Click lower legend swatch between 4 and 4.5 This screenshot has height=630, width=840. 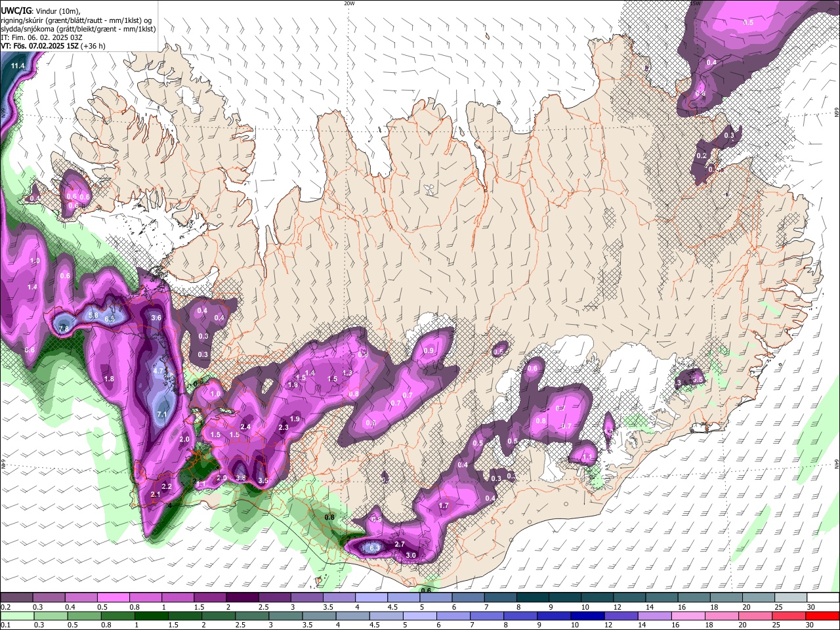click(352, 616)
